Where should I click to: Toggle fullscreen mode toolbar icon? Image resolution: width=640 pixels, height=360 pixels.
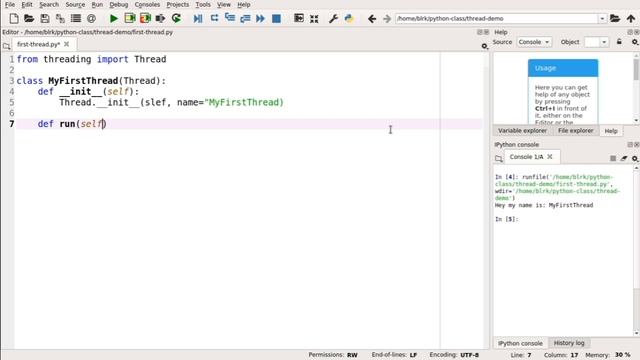coord(314,18)
